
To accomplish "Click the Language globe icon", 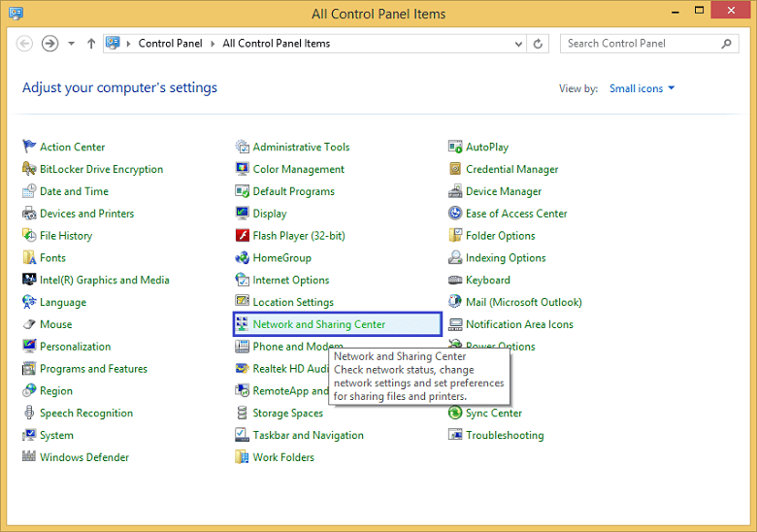I will 29,302.
